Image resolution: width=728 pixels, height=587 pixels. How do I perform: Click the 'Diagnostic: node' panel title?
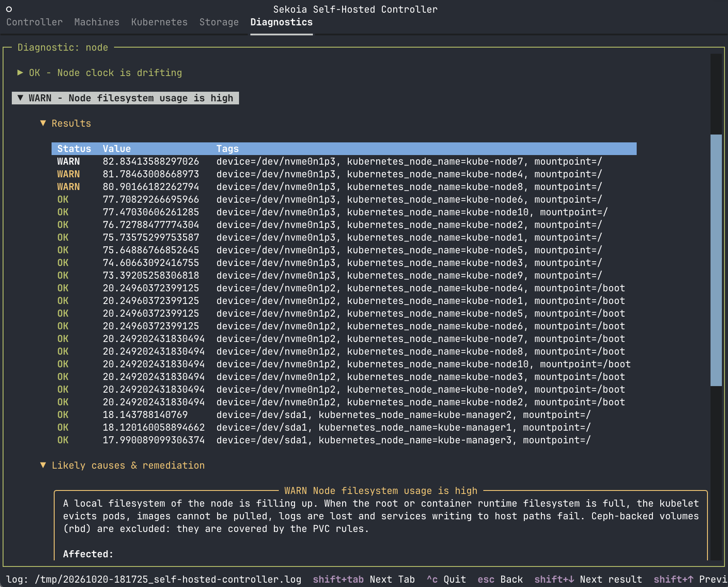pyautogui.click(x=63, y=48)
